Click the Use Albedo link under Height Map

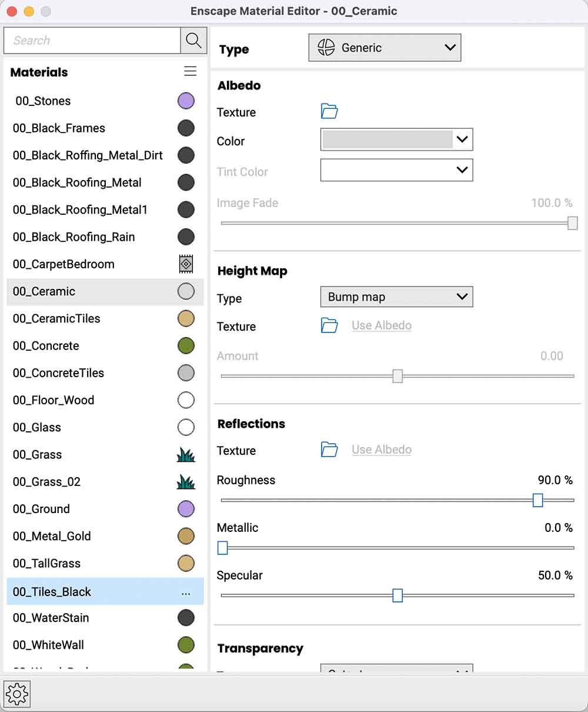click(381, 325)
